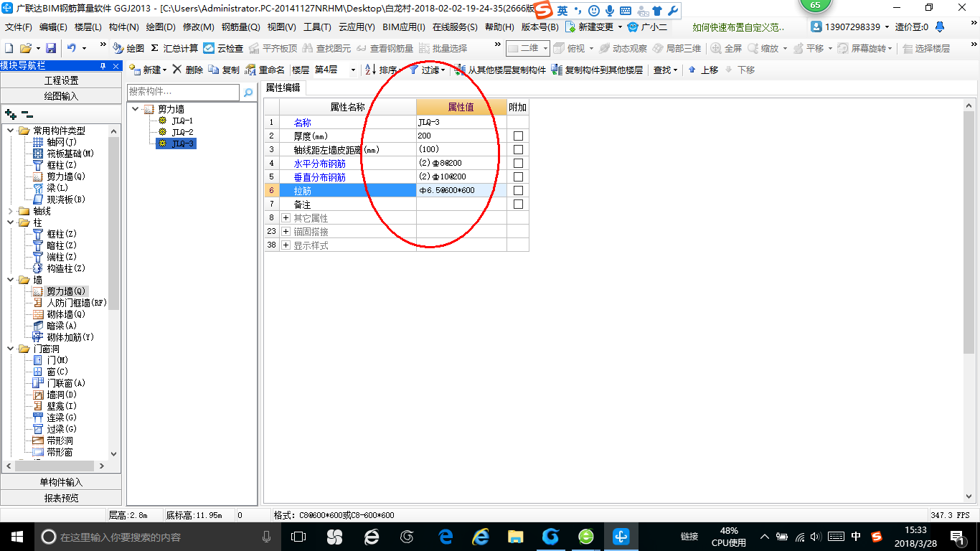Viewport: 980px width, 551px height.
Task: Click the 新建变更 icon in menu bar
Action: 570,27
